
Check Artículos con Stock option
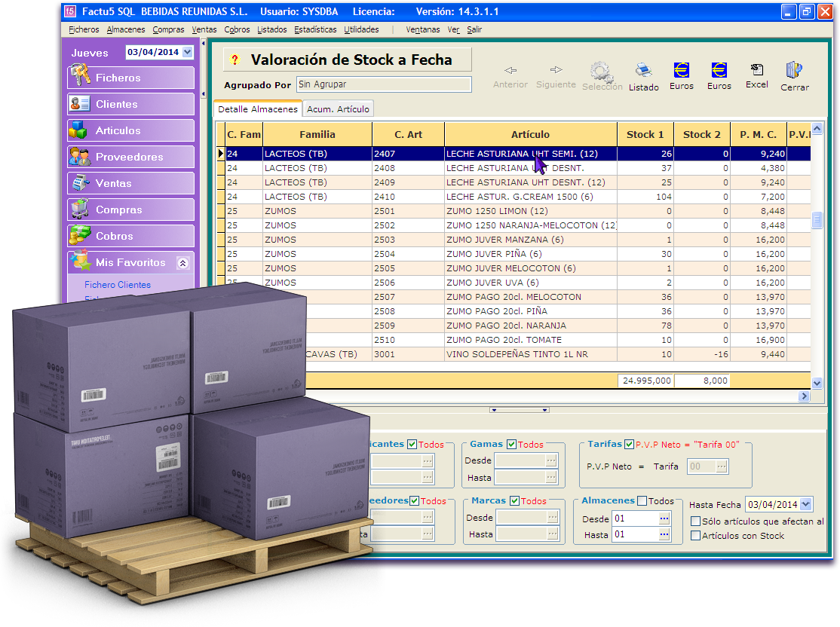click(x=695, y=536)
